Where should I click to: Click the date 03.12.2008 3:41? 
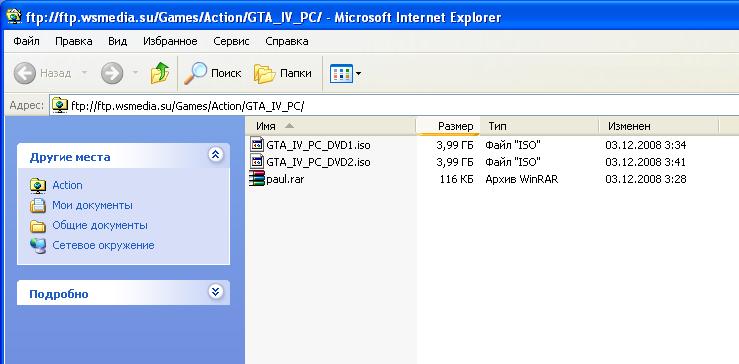point(646,162)
